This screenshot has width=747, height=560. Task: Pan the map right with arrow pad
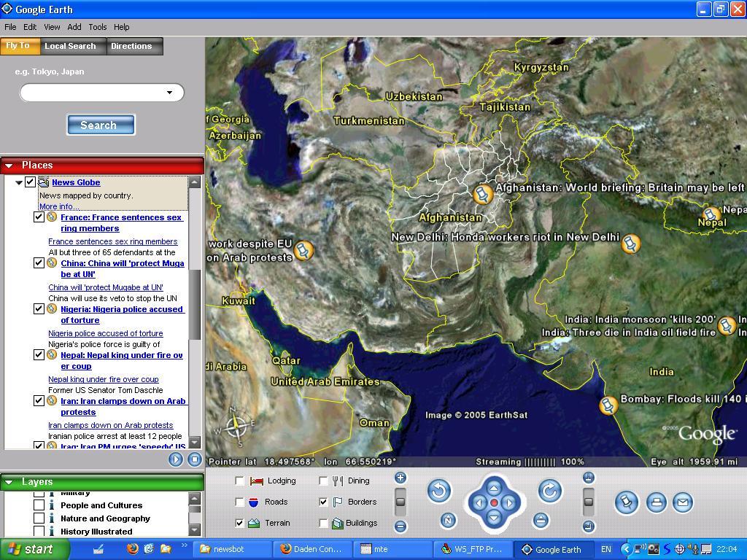click(508, 503)
